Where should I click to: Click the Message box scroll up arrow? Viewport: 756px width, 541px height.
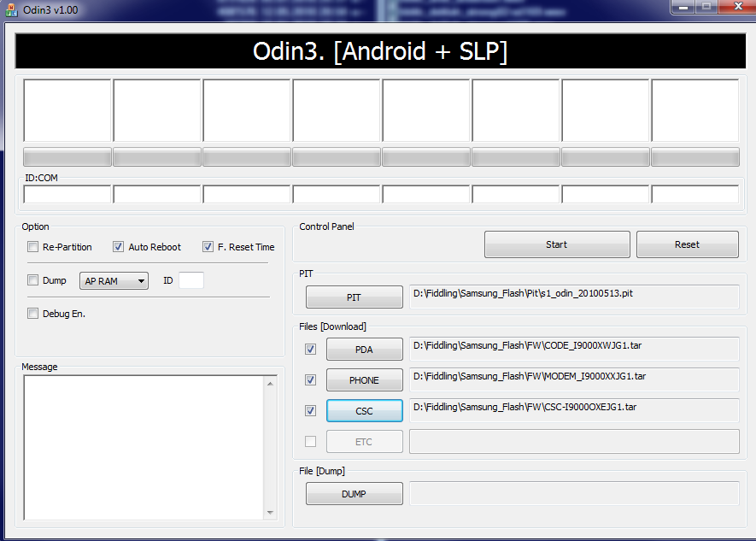pos(270,384)
